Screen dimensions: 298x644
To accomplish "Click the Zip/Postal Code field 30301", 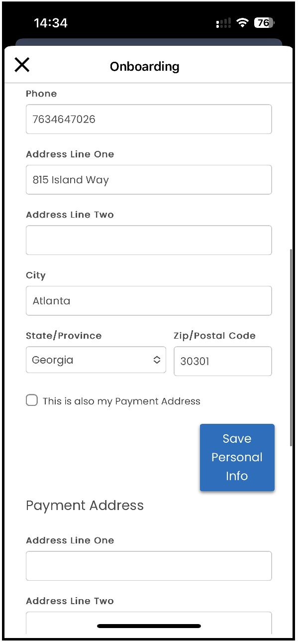I will tap(223, 361).
